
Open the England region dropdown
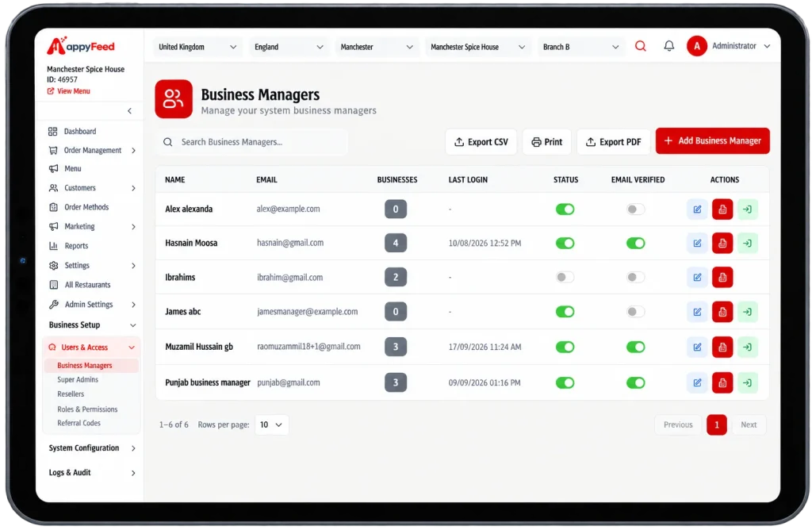(289, 47)
